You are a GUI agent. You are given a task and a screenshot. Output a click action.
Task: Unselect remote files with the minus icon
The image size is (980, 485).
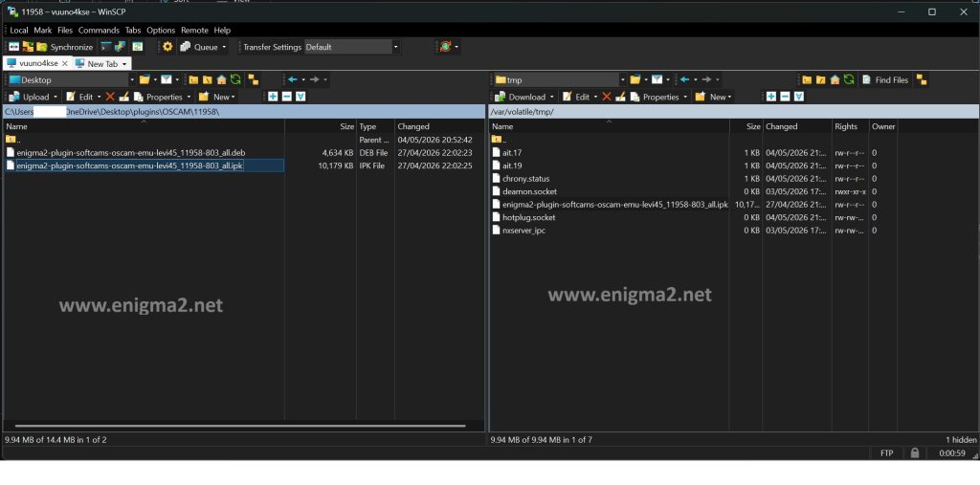tap(785, 97)
